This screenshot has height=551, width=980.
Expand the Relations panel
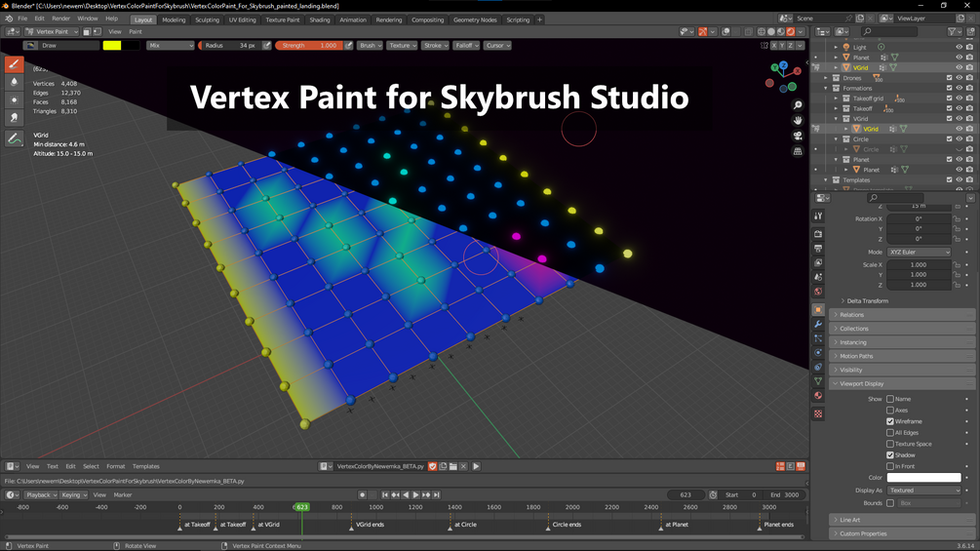coord(901,315)
